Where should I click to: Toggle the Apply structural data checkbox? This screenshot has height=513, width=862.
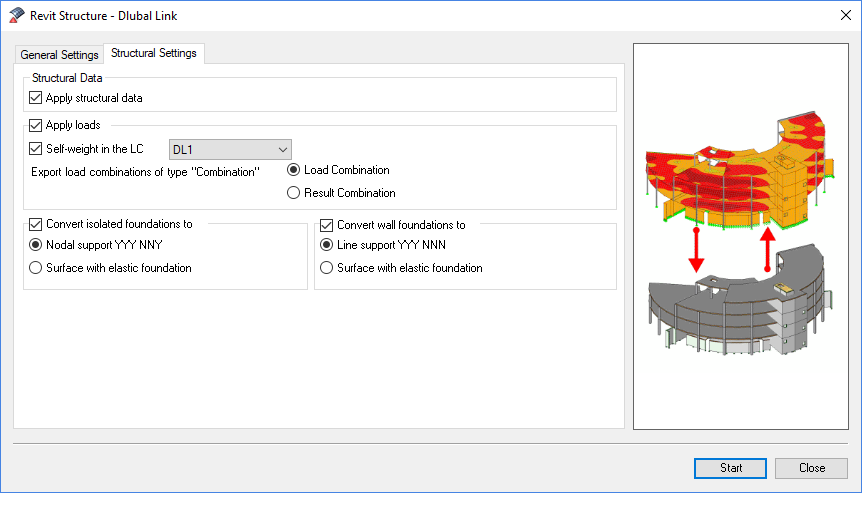[x=37, y=98]
